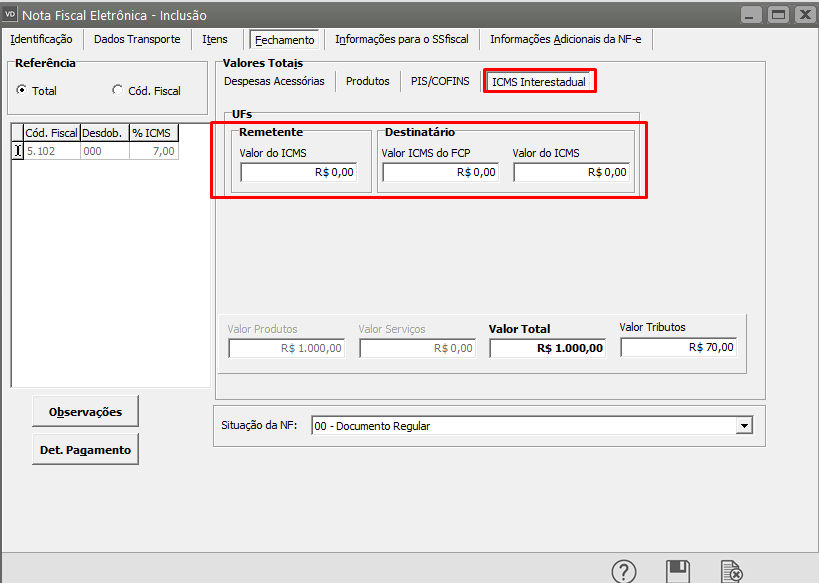Maximize the Nota Fiscal Eletrônica window
This screenshot has width=819, height=583.
pos(777,14)
